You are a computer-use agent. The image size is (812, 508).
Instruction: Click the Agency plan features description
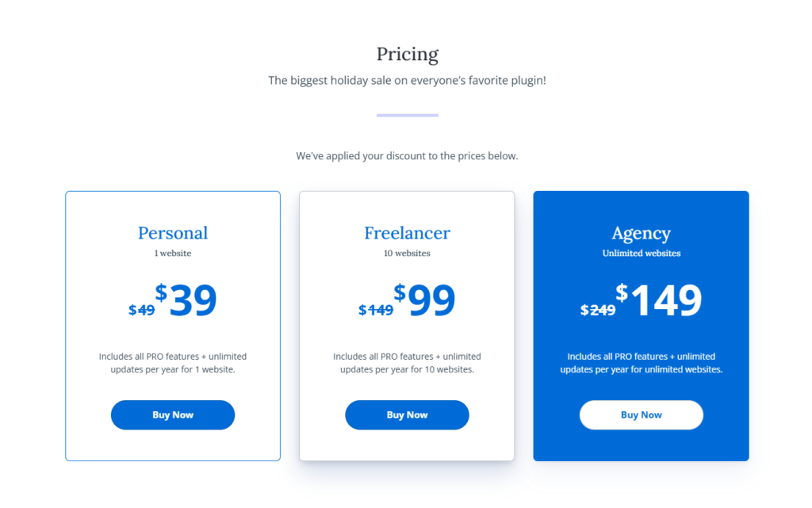coord(641,363)
